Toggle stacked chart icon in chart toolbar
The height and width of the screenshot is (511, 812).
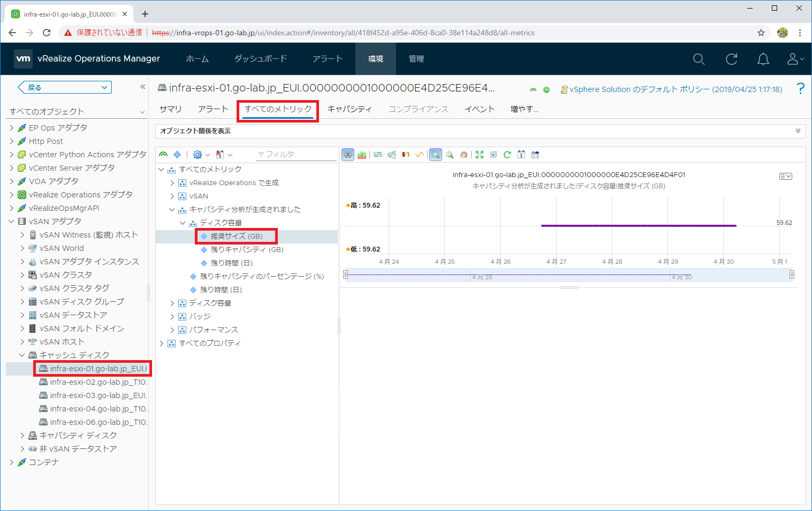[362, 155]
